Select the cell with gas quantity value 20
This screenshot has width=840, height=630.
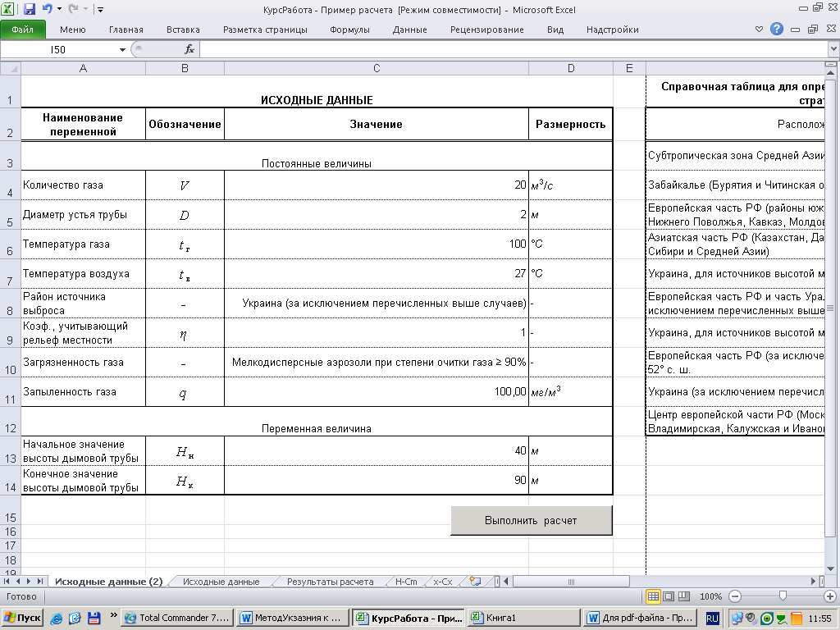point(376,185)
